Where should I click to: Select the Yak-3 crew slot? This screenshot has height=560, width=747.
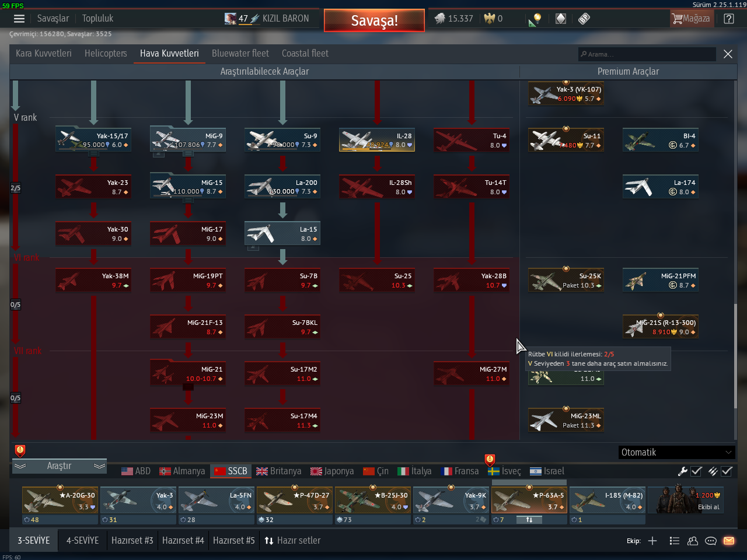point(138,500)
